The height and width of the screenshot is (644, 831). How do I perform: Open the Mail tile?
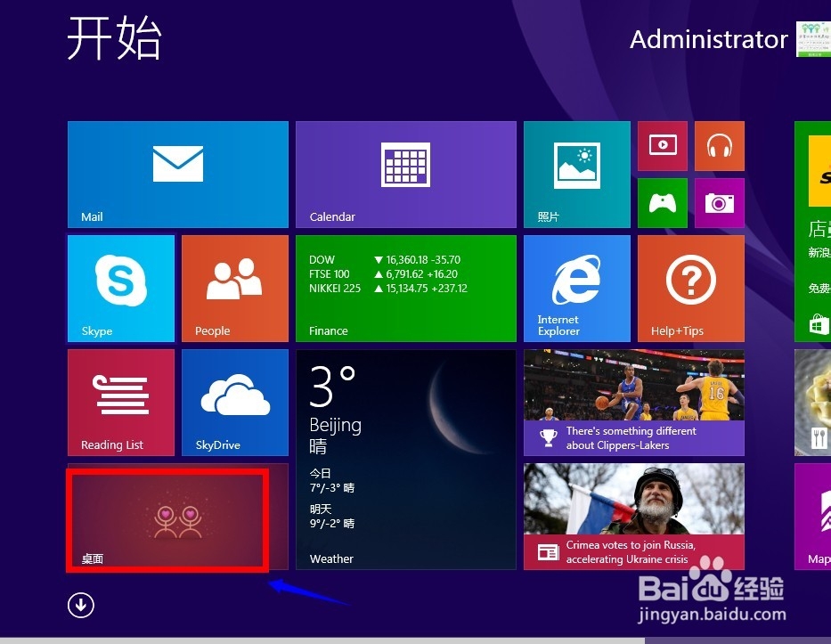tap(178, 175)
